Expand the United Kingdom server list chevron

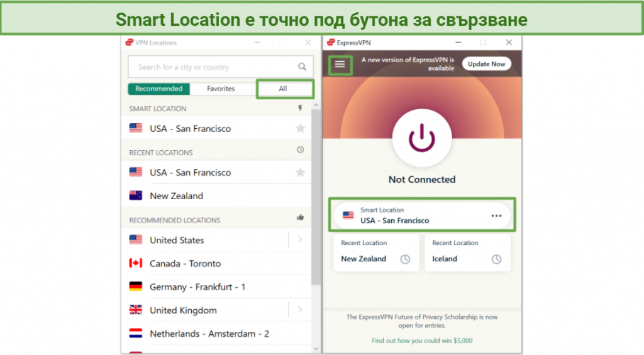[x=300, y=310]
